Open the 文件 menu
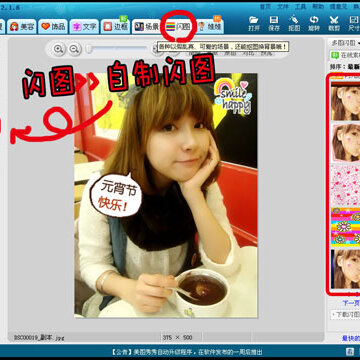 tap(283, 6)
